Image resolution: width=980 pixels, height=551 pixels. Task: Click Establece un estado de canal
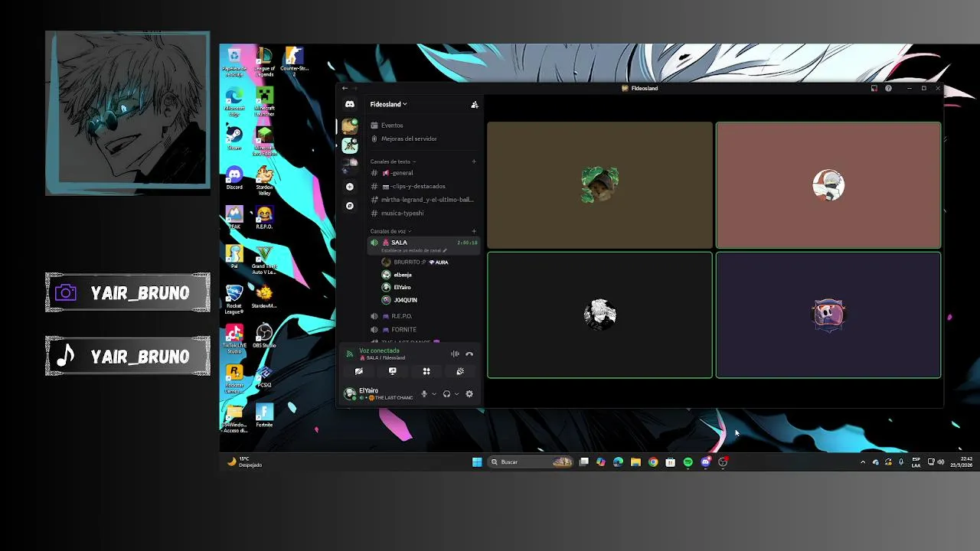coord(414,250)
